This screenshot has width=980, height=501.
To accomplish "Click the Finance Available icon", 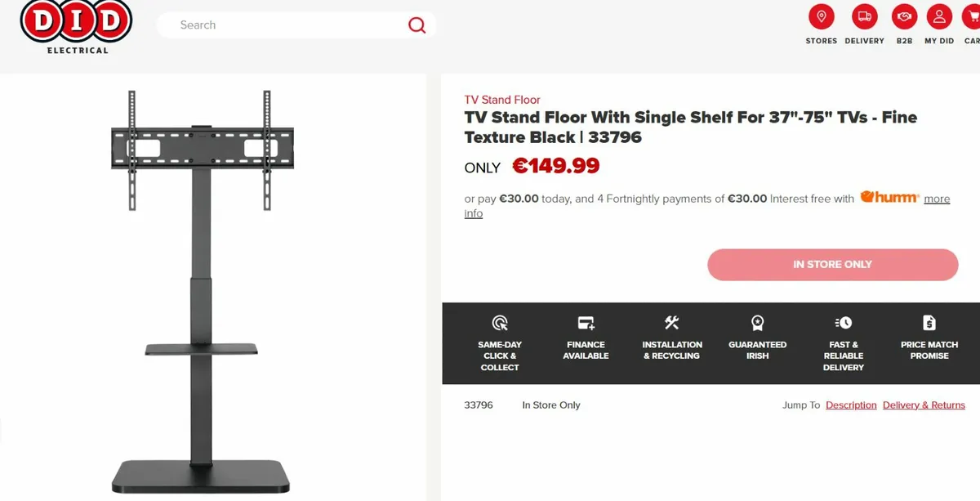I will click(586, 323).
